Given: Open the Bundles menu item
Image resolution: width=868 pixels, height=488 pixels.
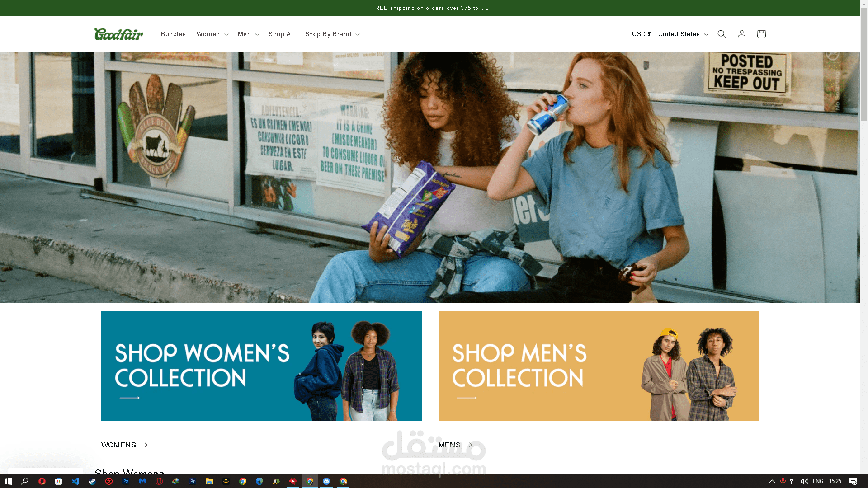Looking at the screenshot, I should [x=173, y=34].
